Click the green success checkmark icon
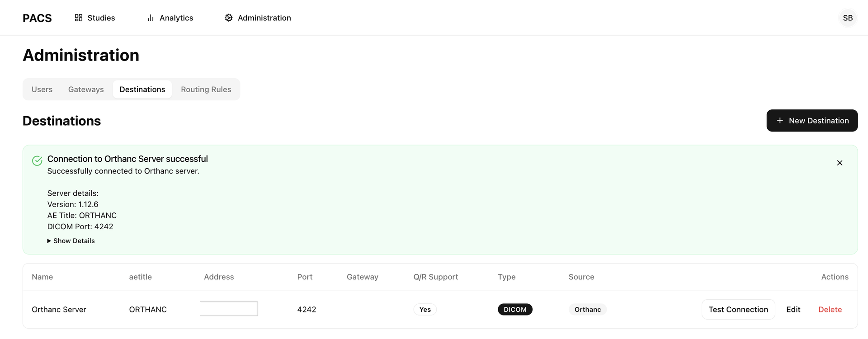This screenshot has width=868, height=339. coord(38,160)
